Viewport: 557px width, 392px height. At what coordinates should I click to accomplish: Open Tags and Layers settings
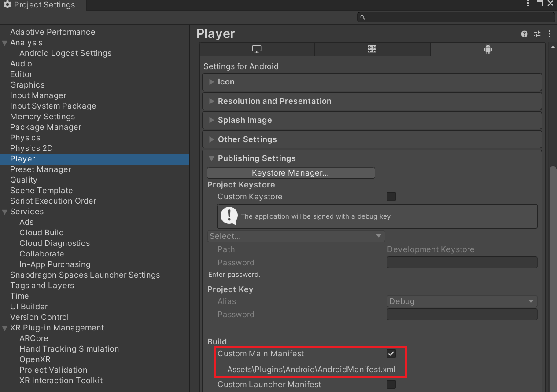click(x=42, y=286)
